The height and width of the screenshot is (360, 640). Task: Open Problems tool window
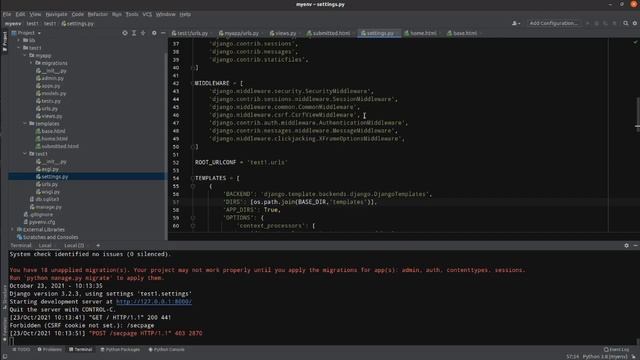click(50, 350)
